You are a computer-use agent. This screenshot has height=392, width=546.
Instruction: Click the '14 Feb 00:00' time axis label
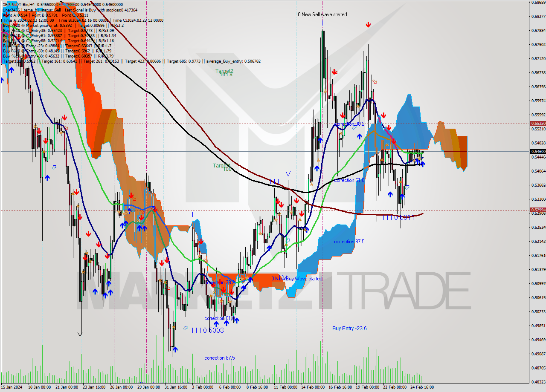313,387
